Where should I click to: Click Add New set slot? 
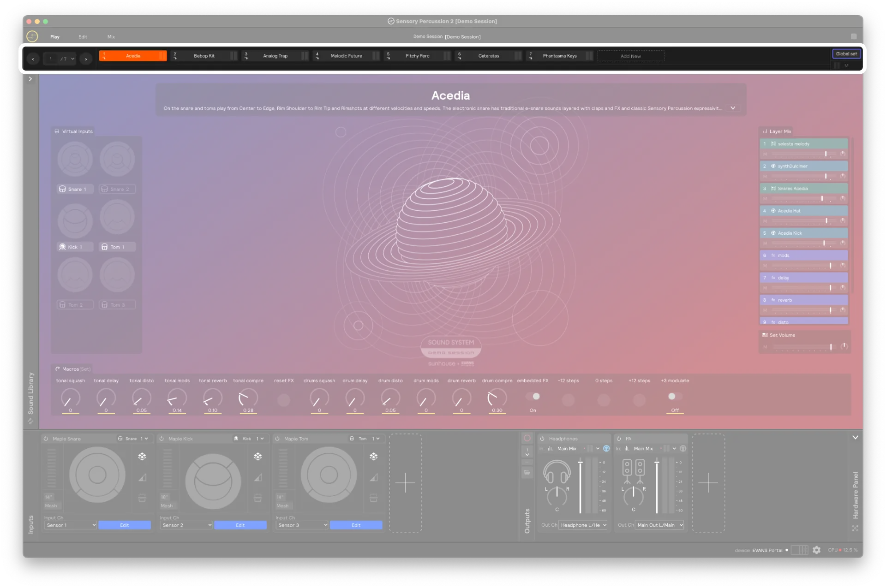(x=630, y=56)
